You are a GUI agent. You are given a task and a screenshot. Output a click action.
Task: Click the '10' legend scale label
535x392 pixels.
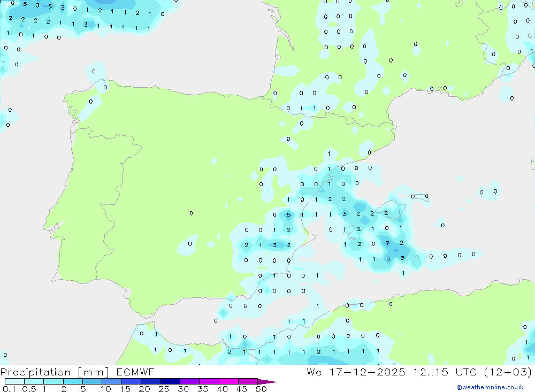coord(106,389)
